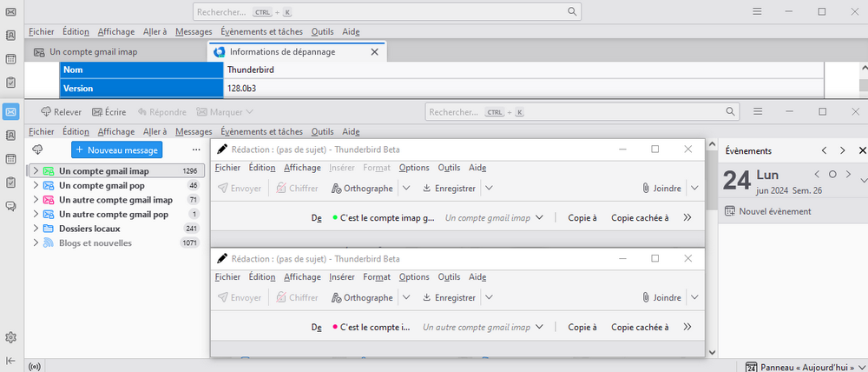This screenshot has height=372, width=868.
Task: Click Joindre in the Un compte gmail imap compose window
Action: click(x=661, y=189)
